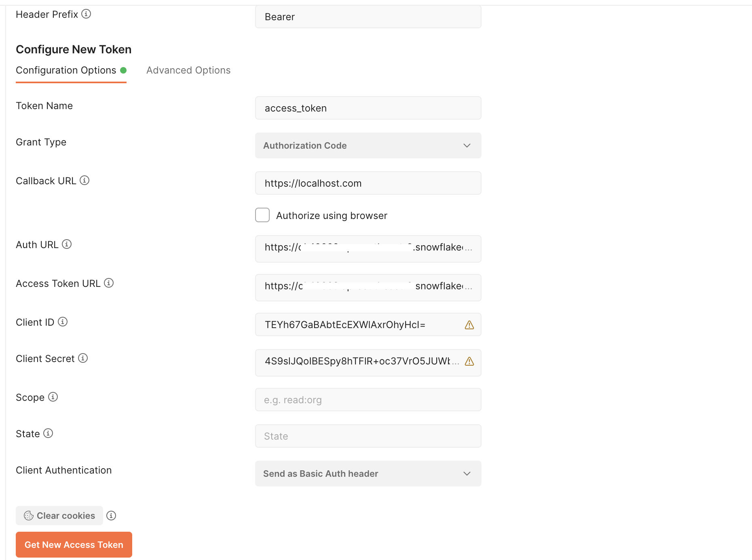Switch to the Advanced Options tab
Viewport: 752px width, 560px height.
188,70
